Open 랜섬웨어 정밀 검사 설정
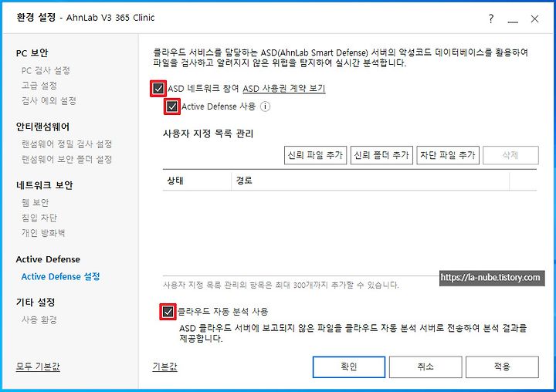The height and width of the screenshot is (392, 556). point(66,144)
